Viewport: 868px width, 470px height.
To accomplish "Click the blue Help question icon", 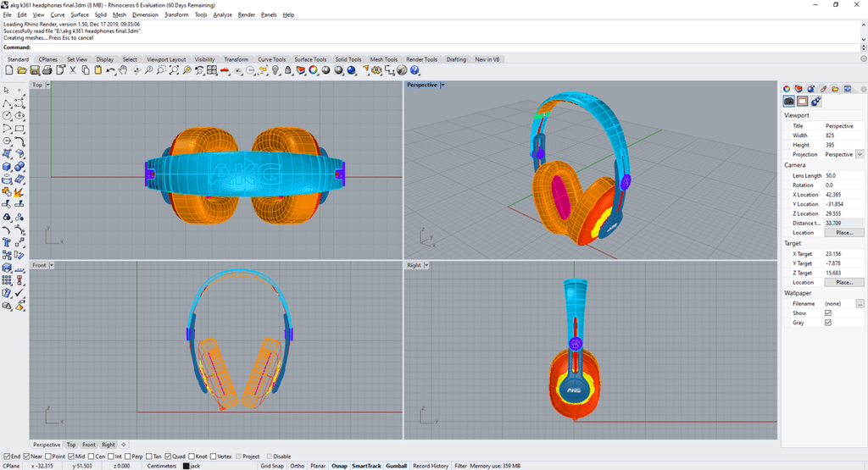I will [x=415, y=70].
